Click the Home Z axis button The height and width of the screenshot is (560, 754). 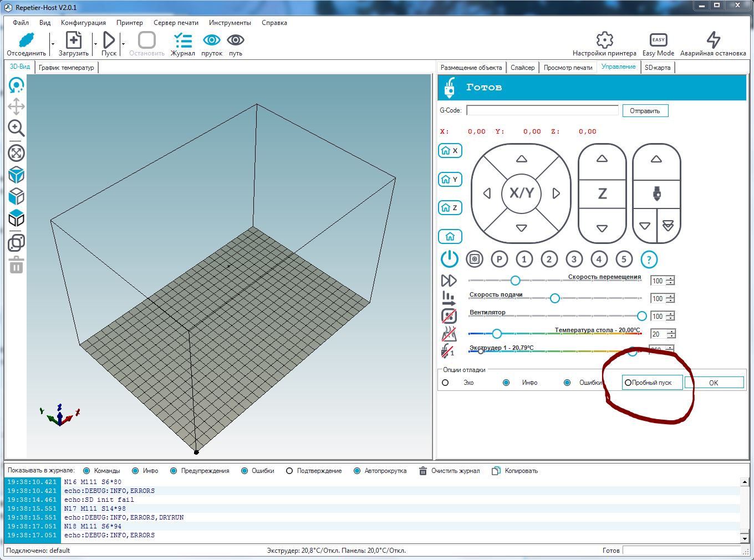tap(450, 208)
